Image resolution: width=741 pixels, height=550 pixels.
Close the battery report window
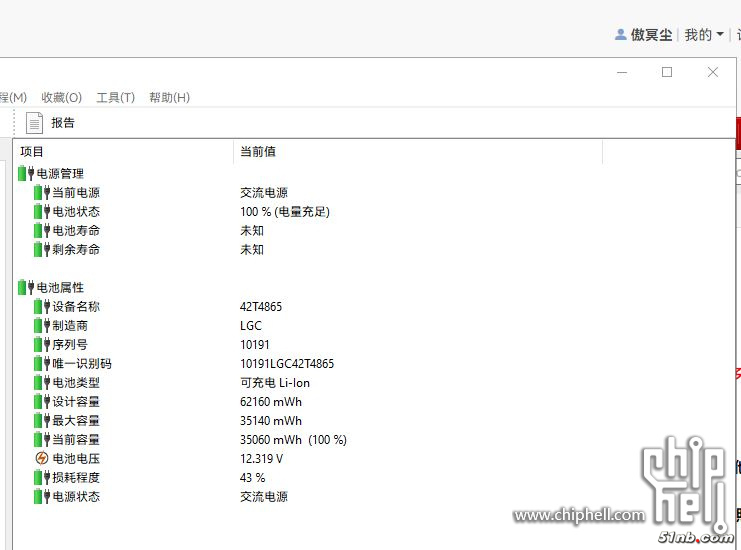click(713, 72)
